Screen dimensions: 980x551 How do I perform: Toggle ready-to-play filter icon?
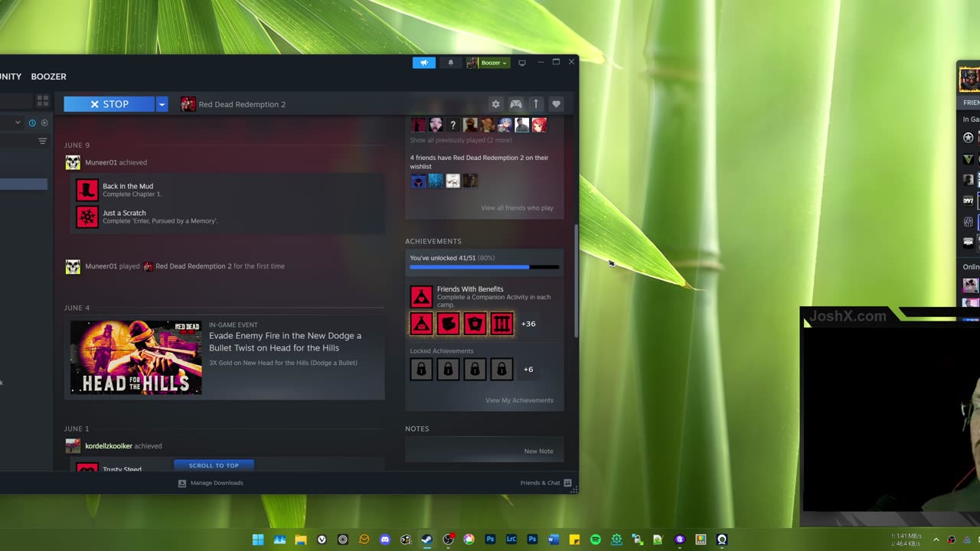point(44,122)
